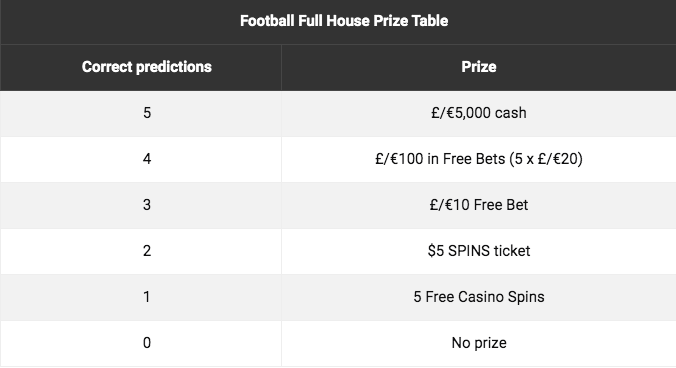The image size is (676, 368).
Task: Select the £/€100 in Free Bets cell
Action: click(x=479, y=159)
